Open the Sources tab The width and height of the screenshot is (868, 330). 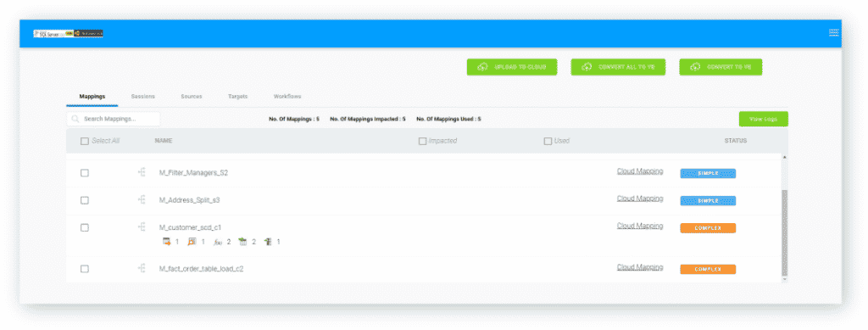click(192, 97)
